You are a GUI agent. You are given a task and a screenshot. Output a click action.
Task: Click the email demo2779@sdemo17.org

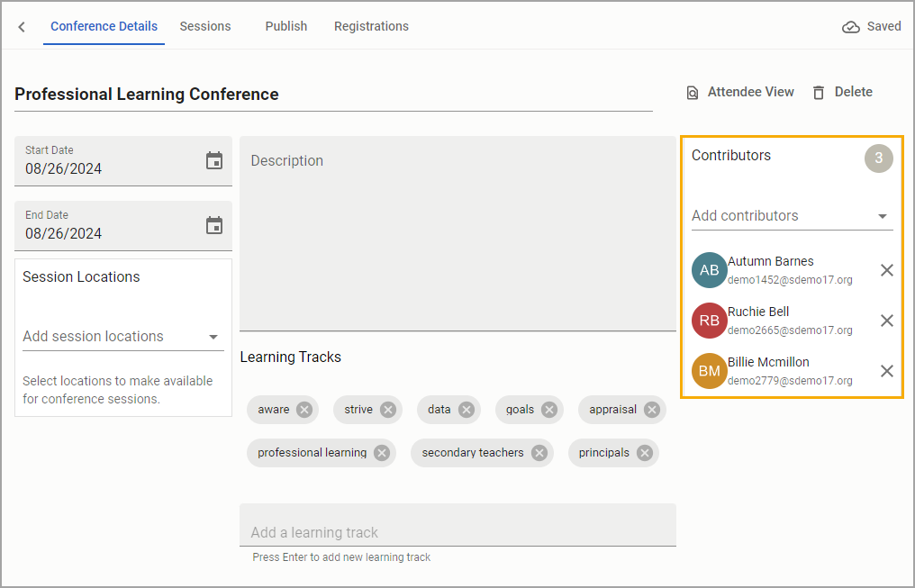tap(790, 381)
